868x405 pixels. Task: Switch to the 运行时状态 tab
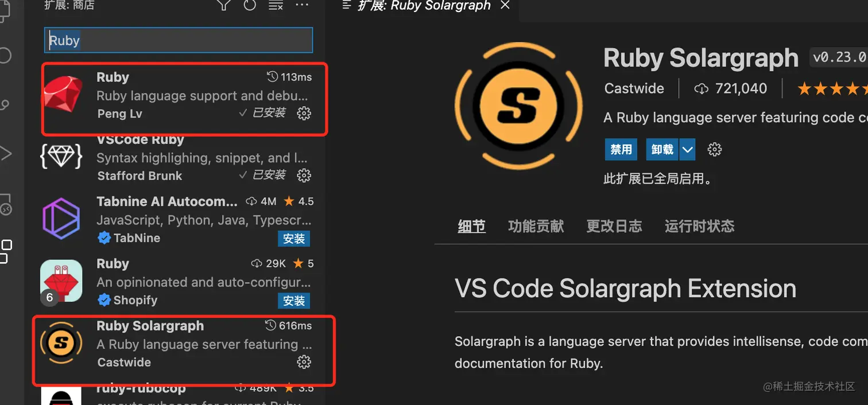tap(699, 226)
